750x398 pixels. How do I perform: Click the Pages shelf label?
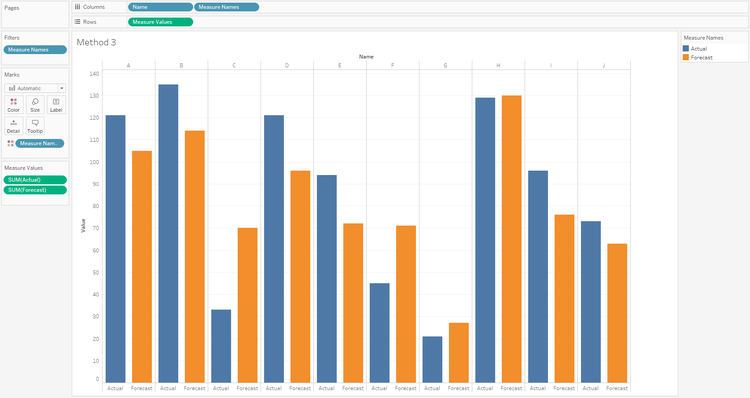tap(11, 8)
